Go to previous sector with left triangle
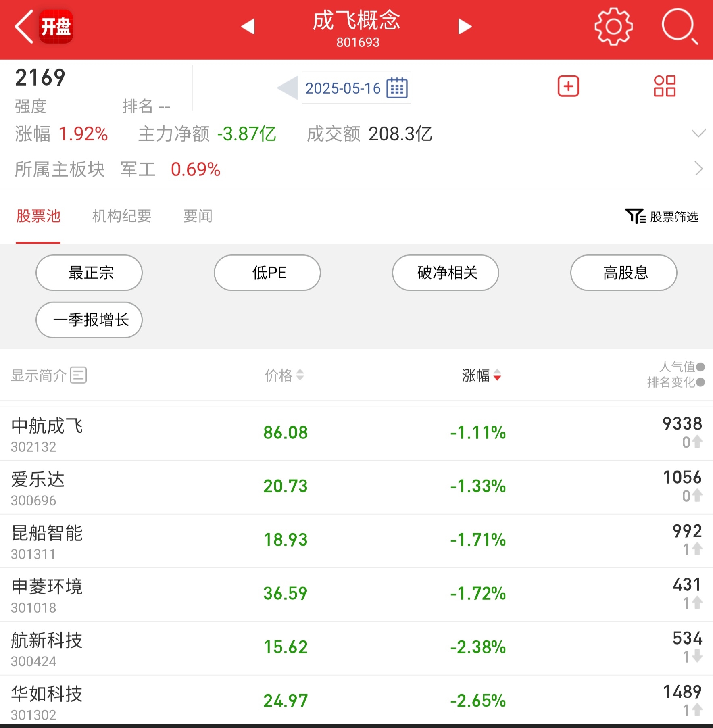Viewport: 713px width, 728px height. pos(248,27)
